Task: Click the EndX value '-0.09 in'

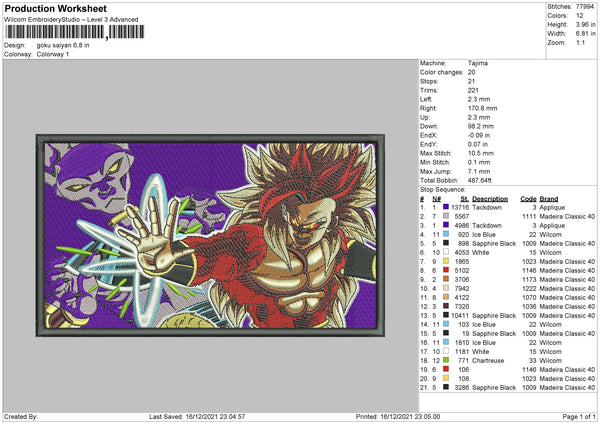Action: pyautogui.click(x=479, y=135)
